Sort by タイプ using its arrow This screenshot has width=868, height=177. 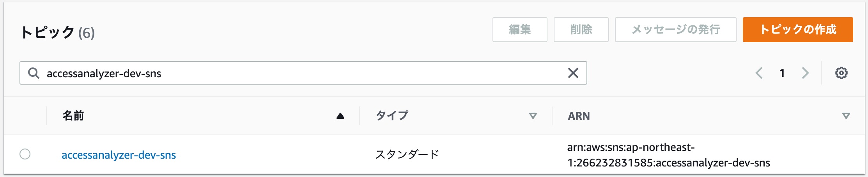point(533,116)
